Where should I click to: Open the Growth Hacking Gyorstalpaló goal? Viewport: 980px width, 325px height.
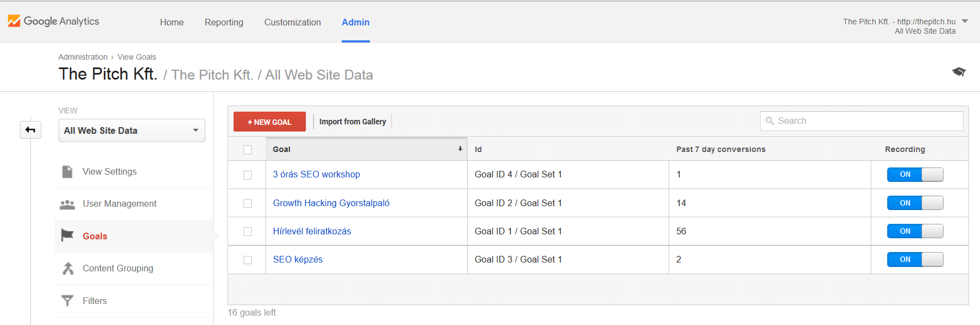pos(331,203)
